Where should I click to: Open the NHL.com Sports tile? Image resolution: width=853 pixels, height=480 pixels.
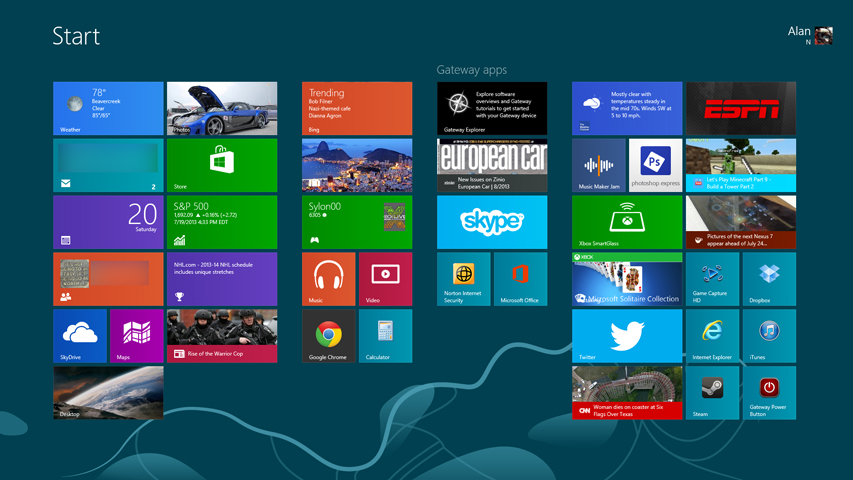tap(222, 279)
